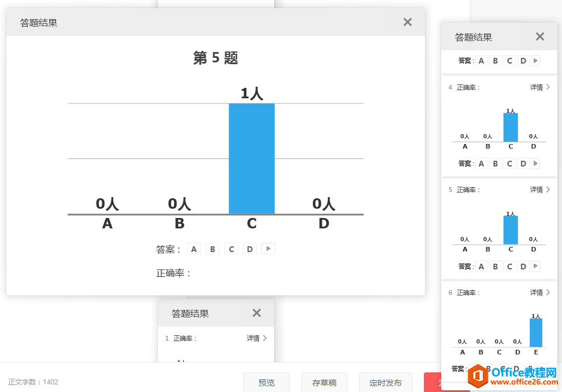
Task: Open 详情 for question 5 in side panel
Action: pyautogui.click(x=537, y=190)
